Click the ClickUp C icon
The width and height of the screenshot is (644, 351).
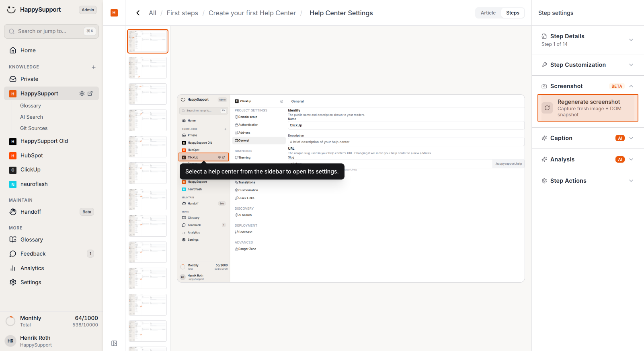pyautogui.click(x=13, y=170)
